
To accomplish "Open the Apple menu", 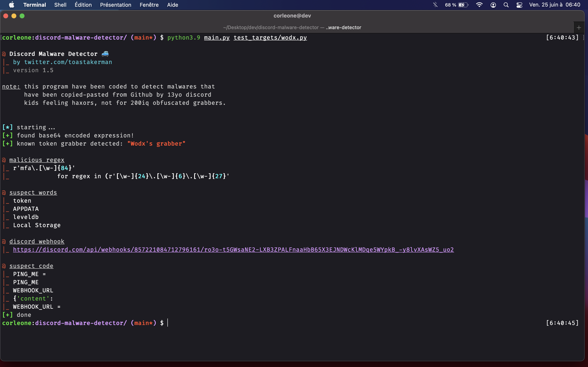I will point(11,5).
